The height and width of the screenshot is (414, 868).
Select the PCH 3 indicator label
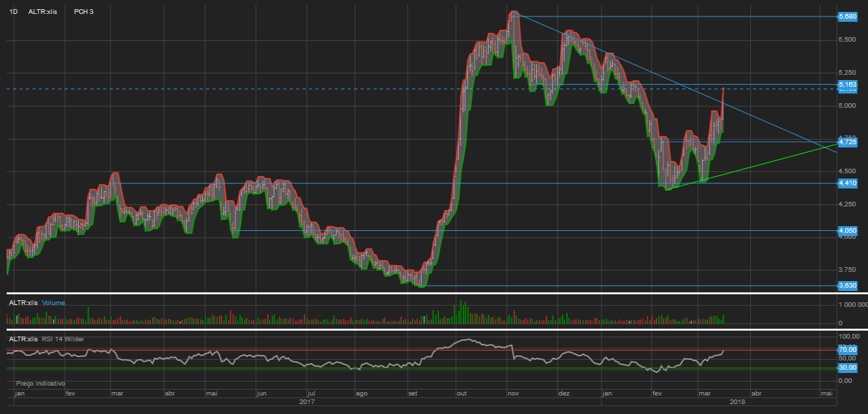(84, 12)
